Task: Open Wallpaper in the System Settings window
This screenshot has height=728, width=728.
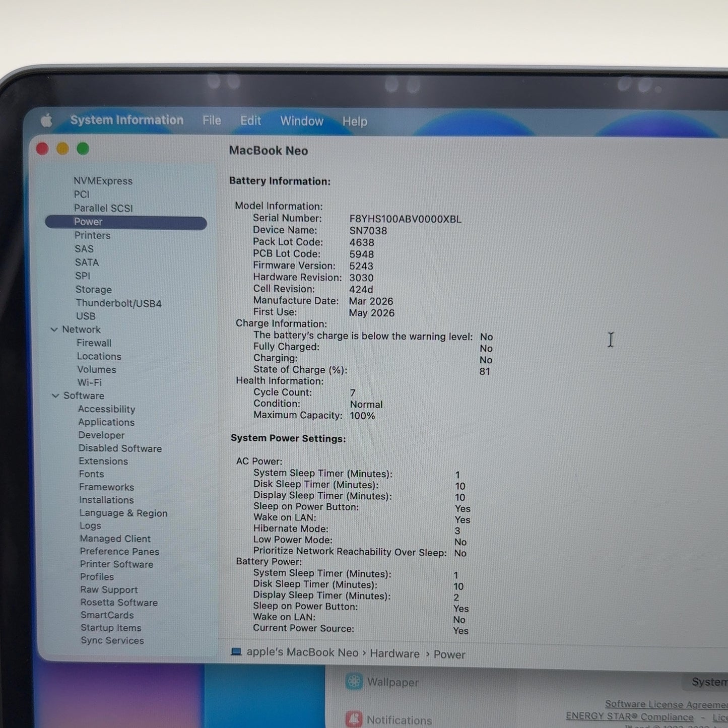Action: 393,682
